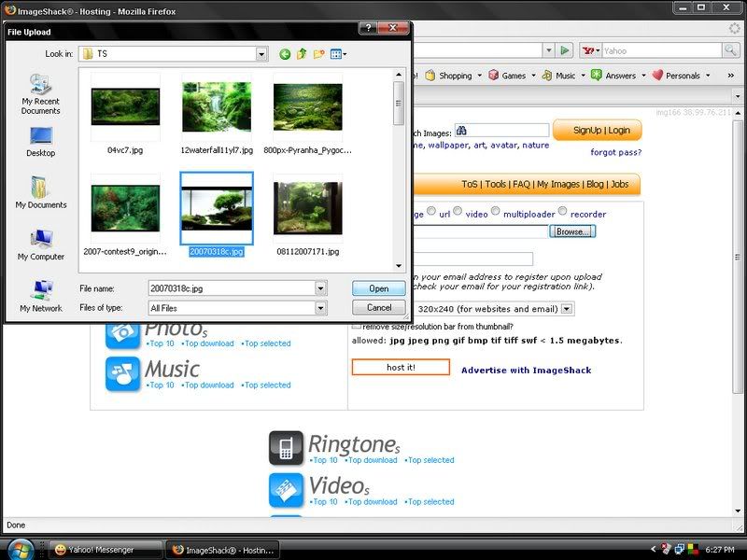Select the video radio button
Image resolution: width=747 pixels, height=560 pixels.
(458, 211)
